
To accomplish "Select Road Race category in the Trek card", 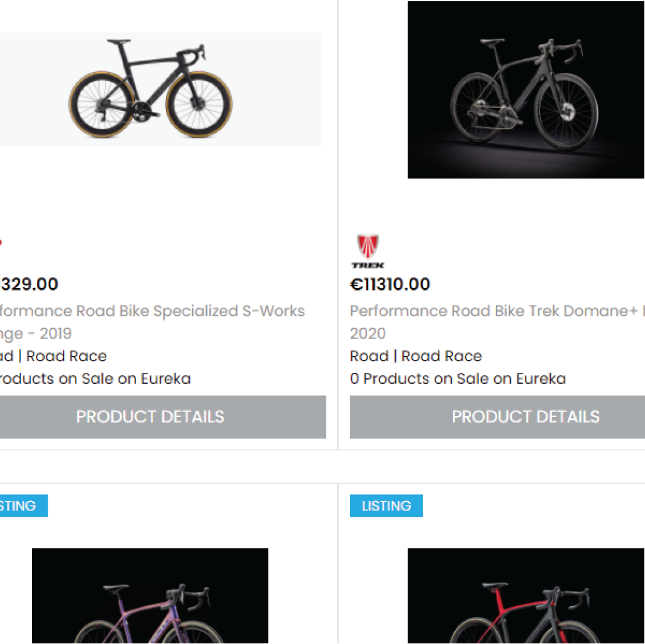I will tap(442, 356).
